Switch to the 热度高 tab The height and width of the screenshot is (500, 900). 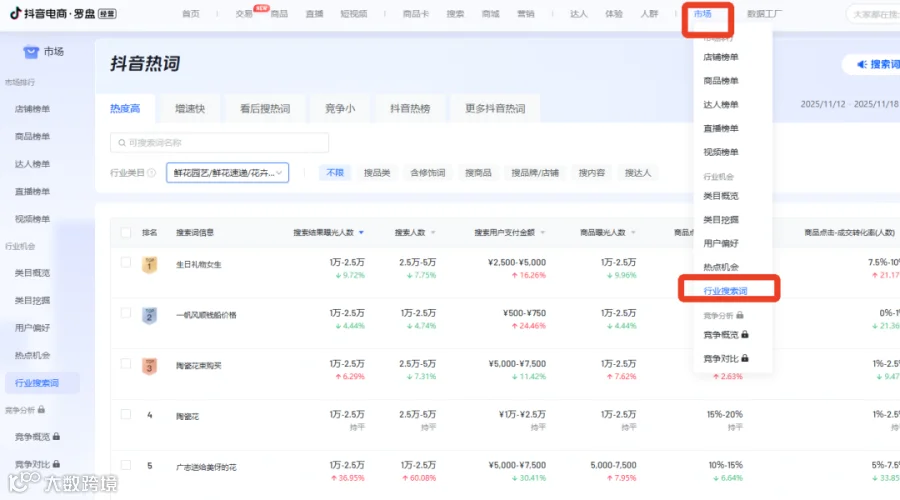125,108
